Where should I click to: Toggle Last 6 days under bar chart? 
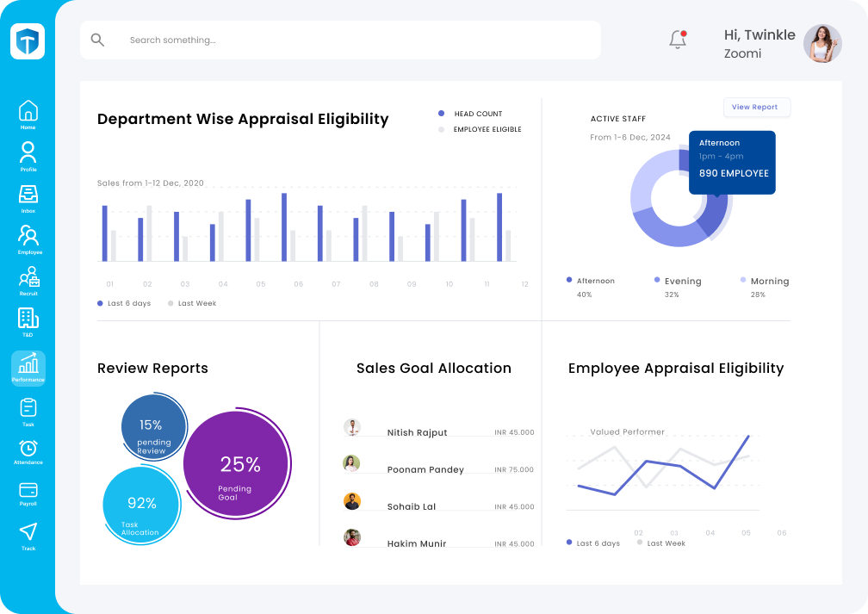[124, 303]
